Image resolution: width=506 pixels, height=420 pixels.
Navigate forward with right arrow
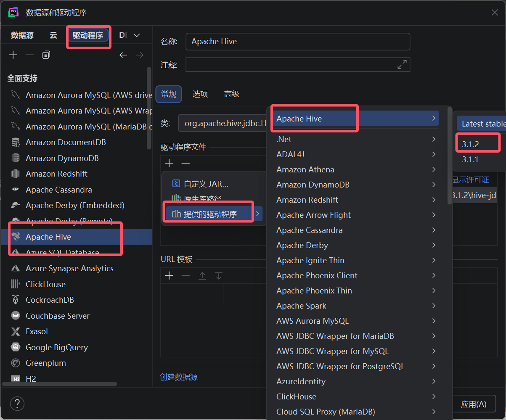(x=140, y=55)
